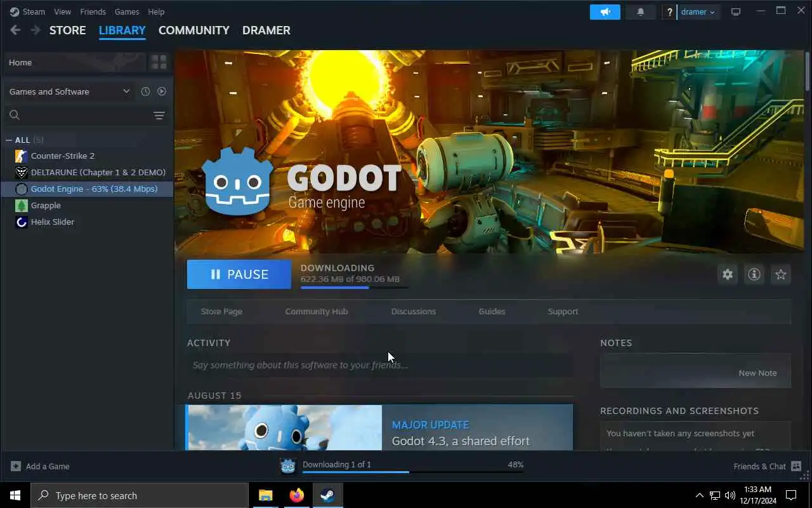This screenshot has width=812, height=508.
Task: Collapse the ALL games category
Action: (9, 140)
